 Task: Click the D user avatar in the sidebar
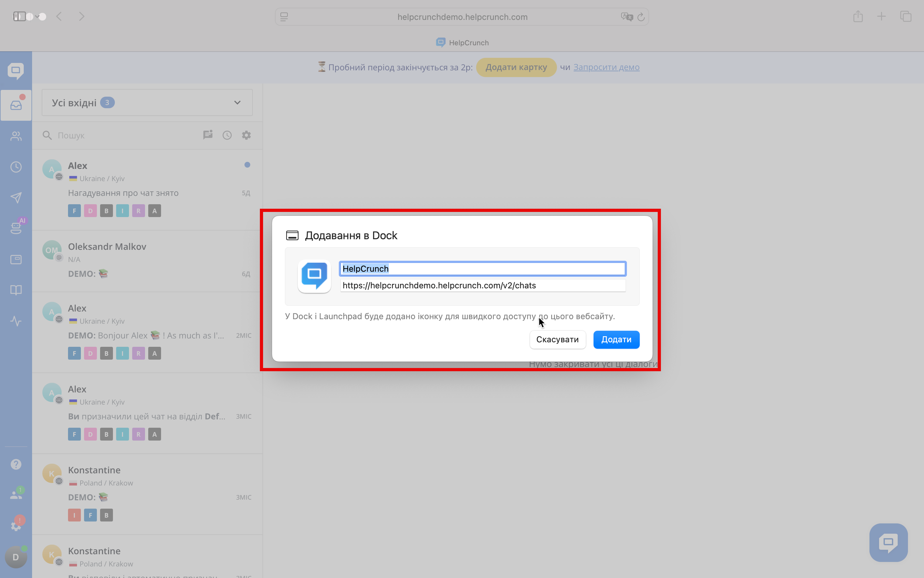(x=16, y=557)
